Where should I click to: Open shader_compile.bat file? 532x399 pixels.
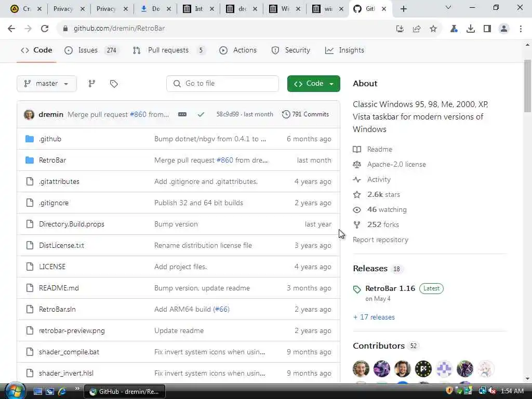(69, 352)
